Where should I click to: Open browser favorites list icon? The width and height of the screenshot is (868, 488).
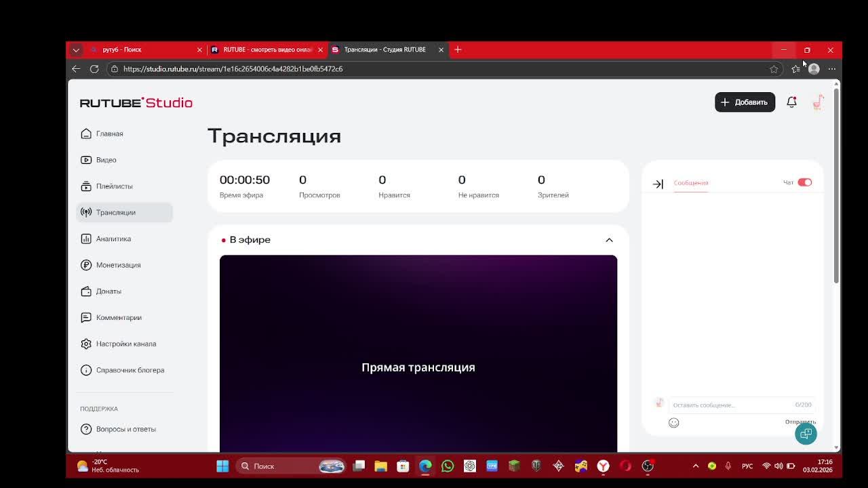click(x=795, y=68)
